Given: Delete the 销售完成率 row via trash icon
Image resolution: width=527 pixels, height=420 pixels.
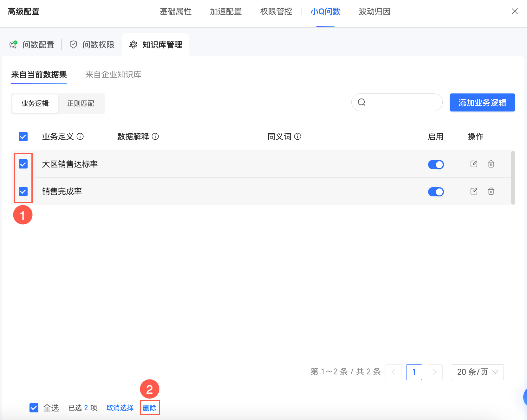Looking at the screenshot, I should (491, 191).
